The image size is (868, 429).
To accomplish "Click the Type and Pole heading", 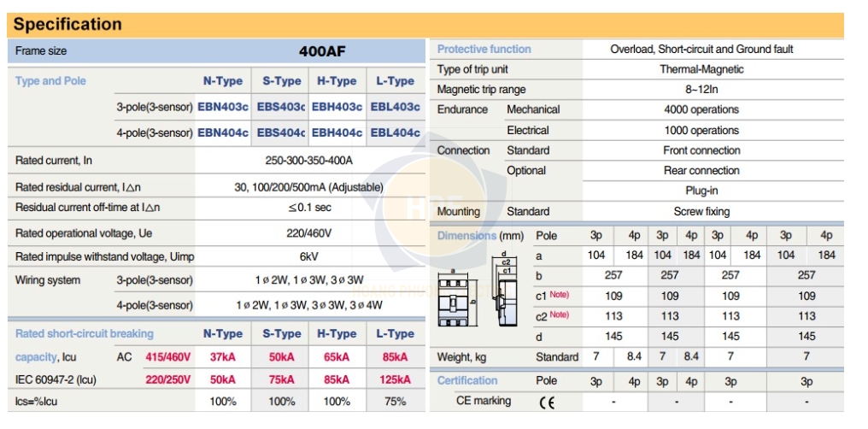I will pos(50,81).
